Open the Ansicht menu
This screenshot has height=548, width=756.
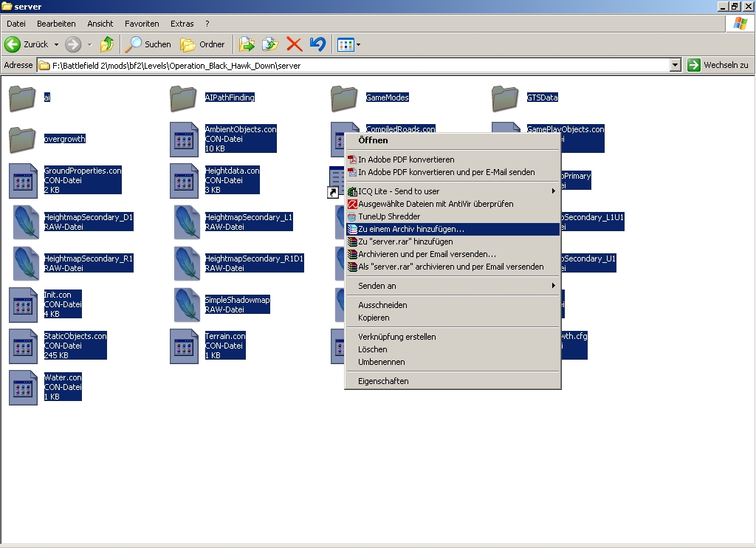(100, 24)
